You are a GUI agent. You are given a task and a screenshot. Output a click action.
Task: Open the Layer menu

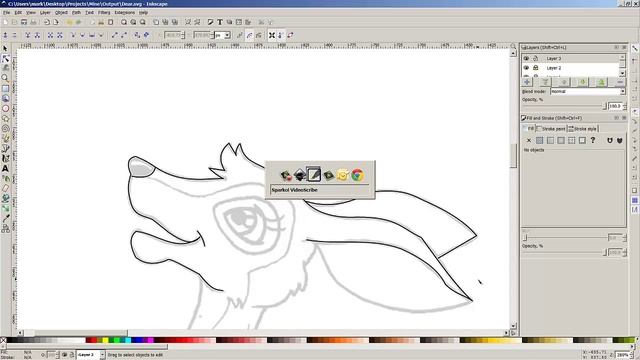[45, 13]
